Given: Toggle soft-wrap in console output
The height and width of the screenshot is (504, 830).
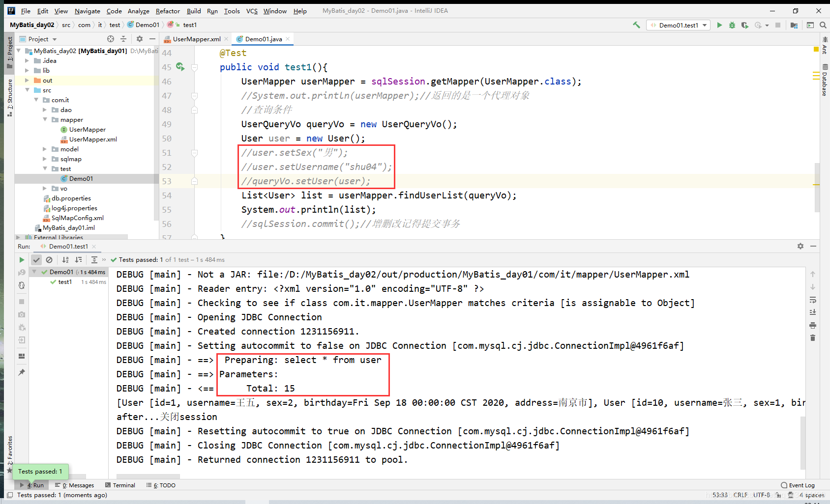Looking at the screenshot, I should click(x=813, y=300).
